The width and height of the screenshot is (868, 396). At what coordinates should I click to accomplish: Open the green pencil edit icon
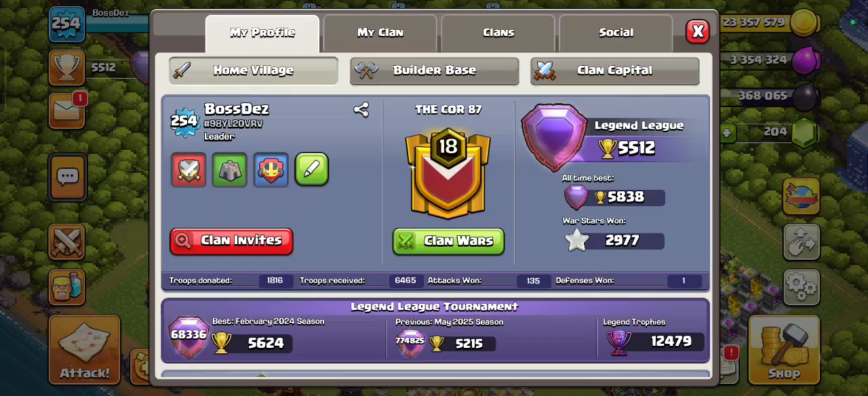[312, 170]
